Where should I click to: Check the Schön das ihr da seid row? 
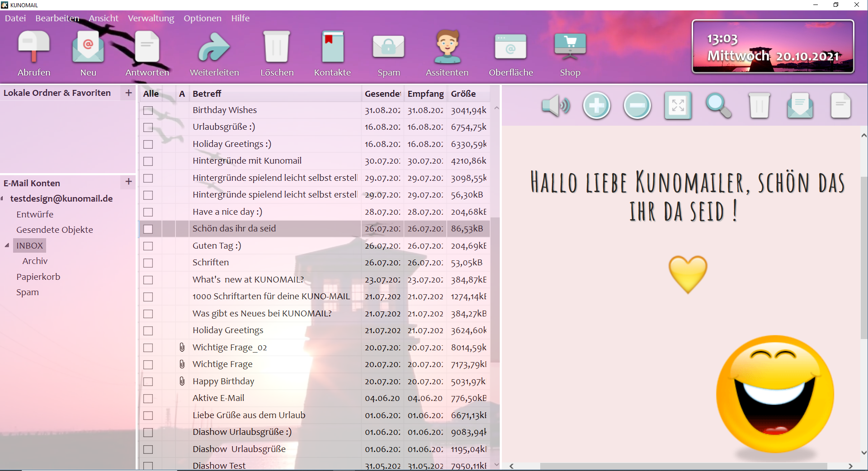click(148, 229)
